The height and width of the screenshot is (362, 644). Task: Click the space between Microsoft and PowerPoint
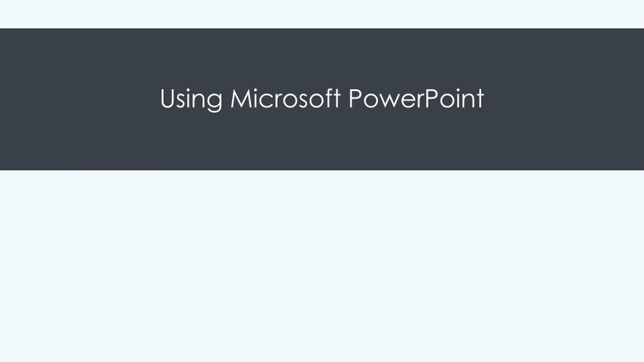coord(345,99)
